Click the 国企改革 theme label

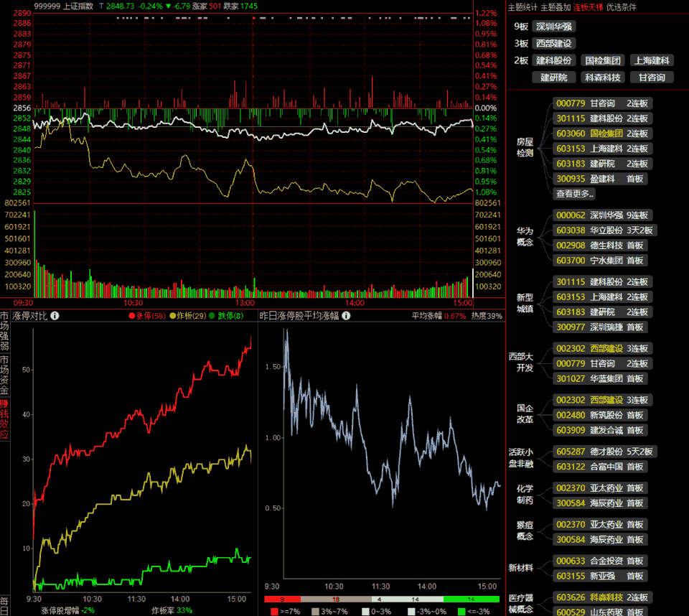coord(525,414)
